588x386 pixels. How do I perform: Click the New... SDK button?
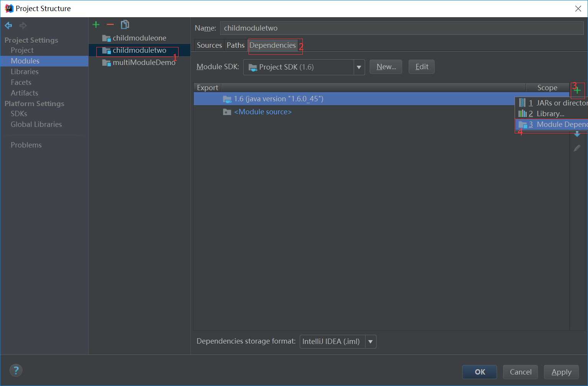point(386,66)
